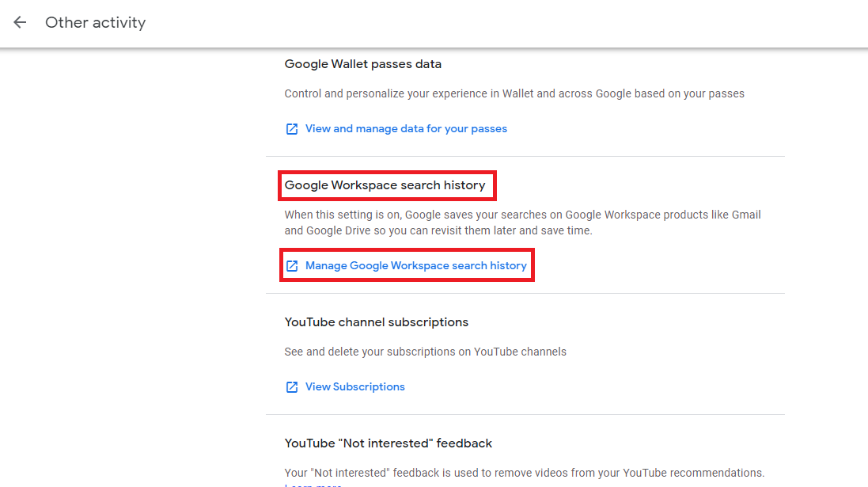Screen dimensions: 868x487
Task: Click the external link icon beside Manage Google Workspace
Action: 292,266
